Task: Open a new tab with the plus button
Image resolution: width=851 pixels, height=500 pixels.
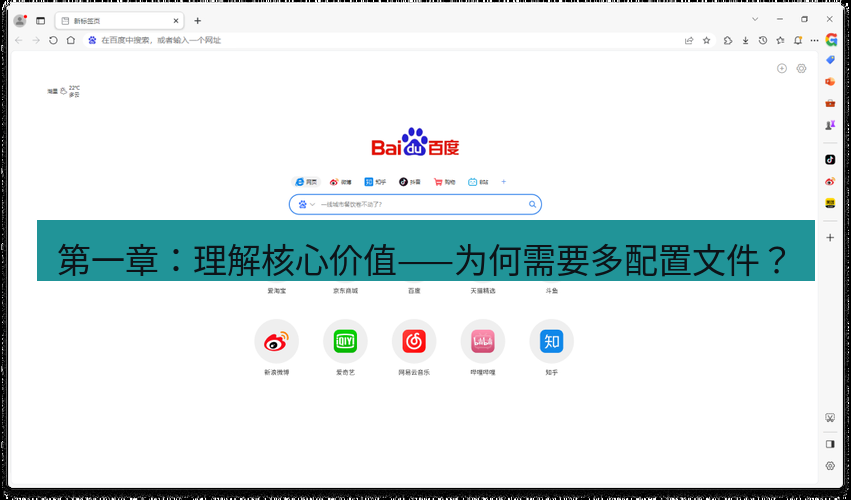Action: click(198, 21)
